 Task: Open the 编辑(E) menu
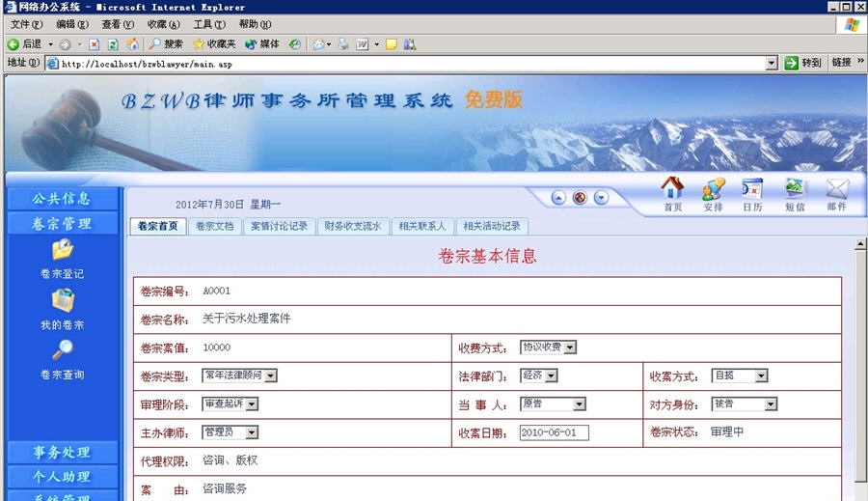(72, 24)
